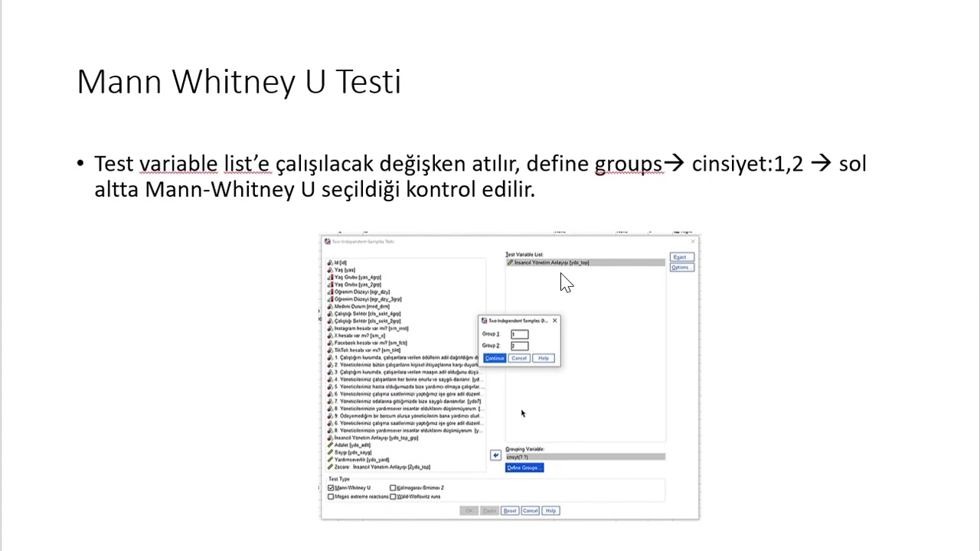
Task: Select the Yaş Grubu [yas_2grp] variable
Action: [x=354, y=285]
